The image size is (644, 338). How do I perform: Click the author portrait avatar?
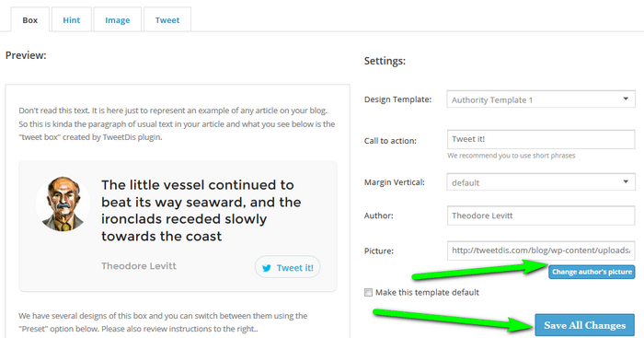coord(63,204)
